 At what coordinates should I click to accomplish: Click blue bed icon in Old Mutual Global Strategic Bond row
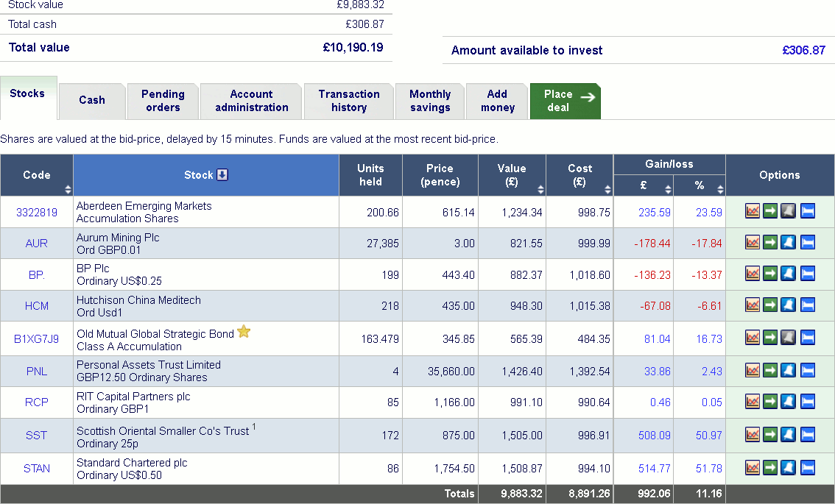[x=807, y=338]
